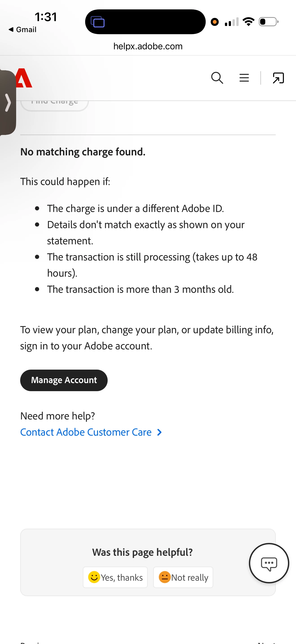Select Not really feedback option
This screenshot has width=296, height=644.
click(183, 577)
